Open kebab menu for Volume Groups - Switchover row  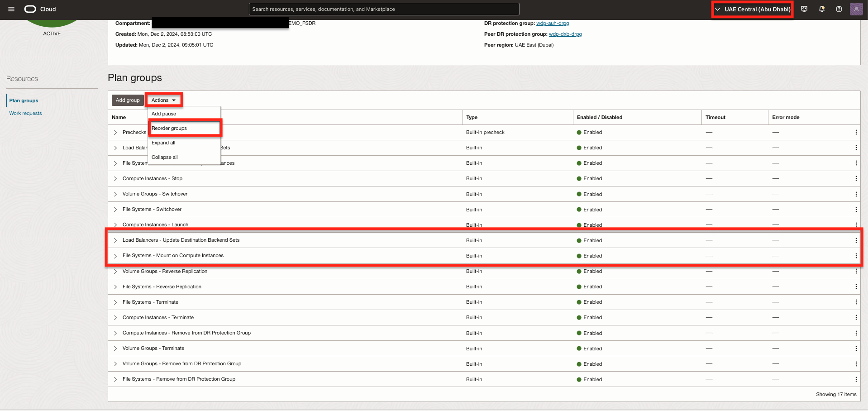click(856, 194)
